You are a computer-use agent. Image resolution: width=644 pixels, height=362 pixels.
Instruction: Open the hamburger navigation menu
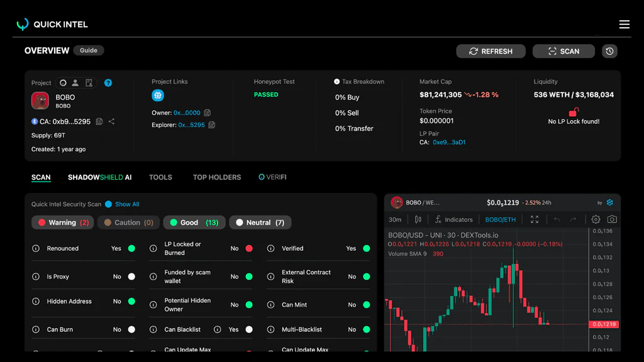click(x=624, y=24)
